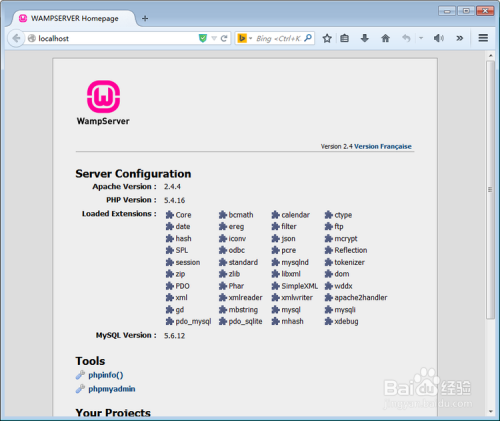Click the puzzle icon next to calendar
Viewport: 500px width, 421px height.
(275, 215)
